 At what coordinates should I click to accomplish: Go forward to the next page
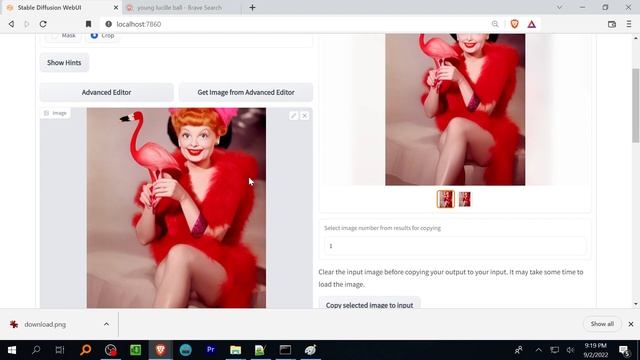tap(27, 24)
